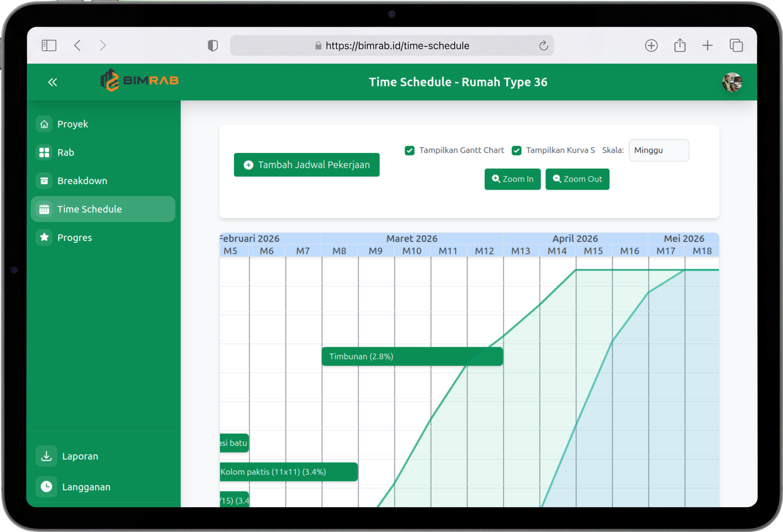Open the Share icon in the browser
Screen dimensions: 783x532
[680, 45]
